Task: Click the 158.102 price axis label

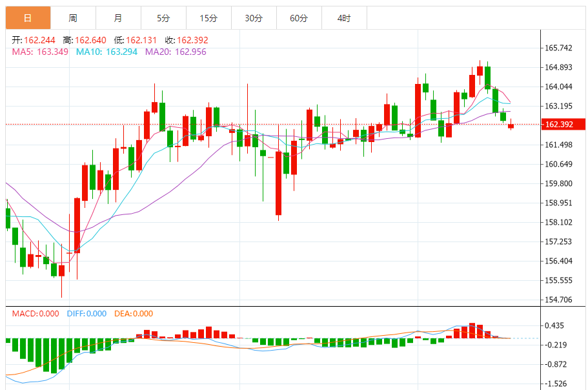Action: 558,222
